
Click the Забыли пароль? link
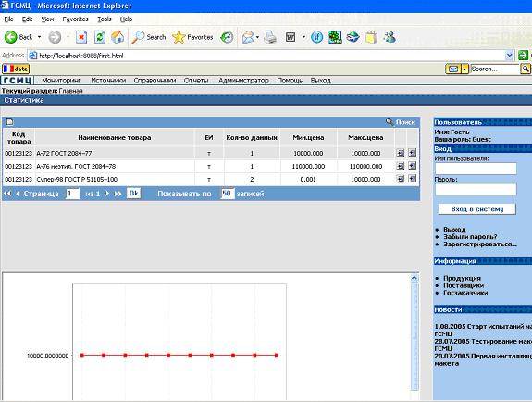[x=470, y=237]
